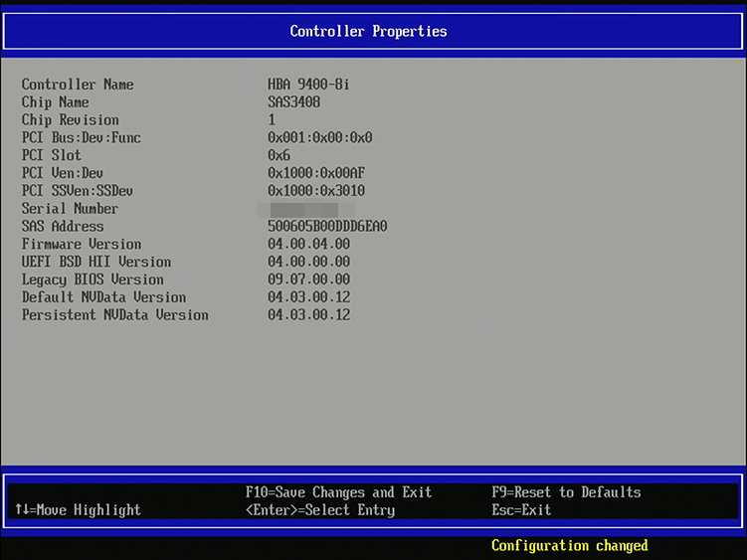Viewport: 747px width, 560px height.
Task: Select the PCI SSVen:SSDev label
Action: tap(78, 191)
